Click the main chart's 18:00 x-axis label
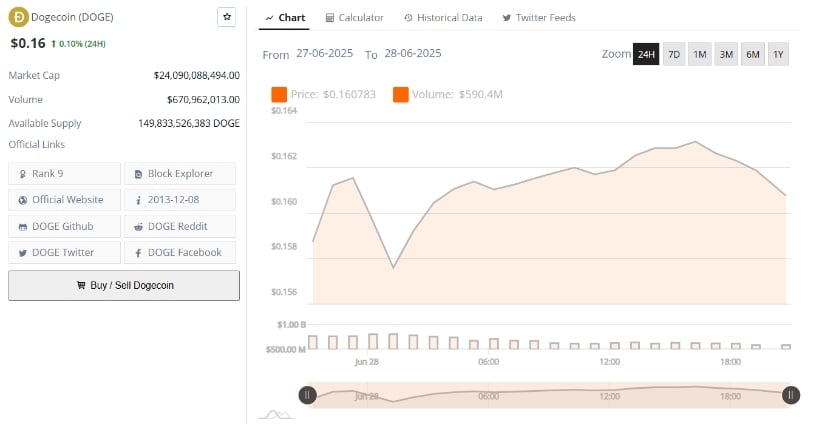 730,362
